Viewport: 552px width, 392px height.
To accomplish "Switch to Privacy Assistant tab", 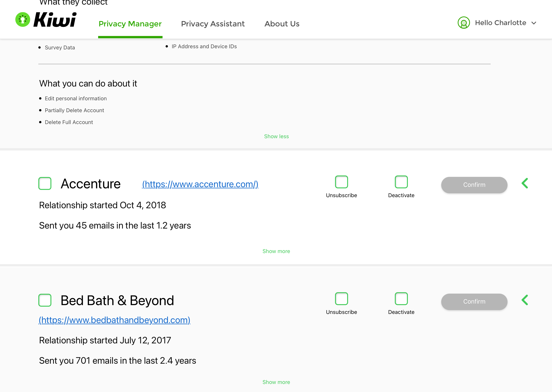I will (x=213, y=24).
